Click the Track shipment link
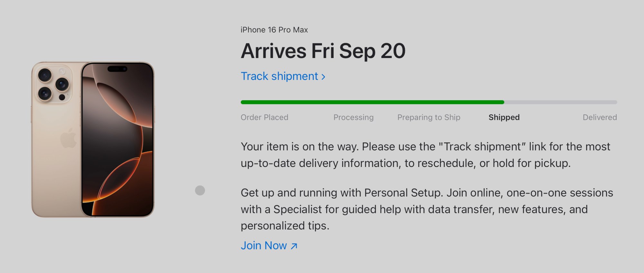 (x=279, y=76)
